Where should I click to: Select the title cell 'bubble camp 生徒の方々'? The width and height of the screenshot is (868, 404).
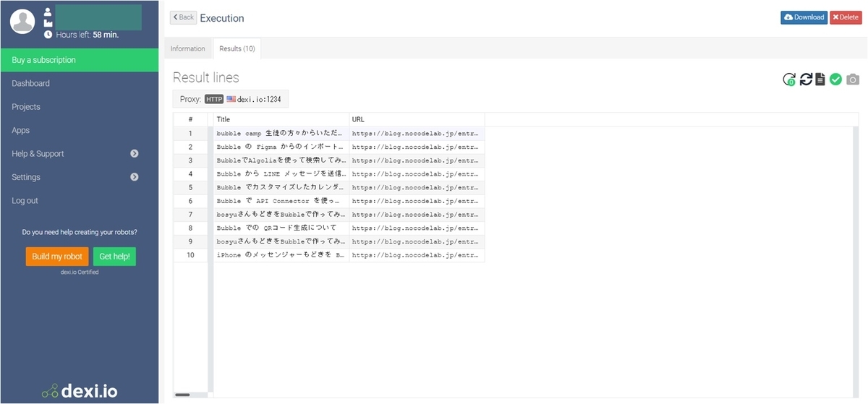coord(281,133)
